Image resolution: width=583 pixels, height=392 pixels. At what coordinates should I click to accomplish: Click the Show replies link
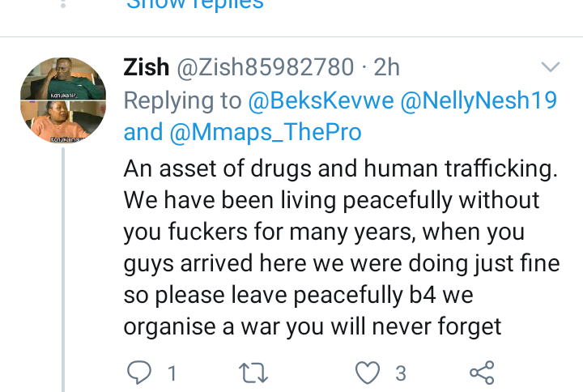coord(195,5)
